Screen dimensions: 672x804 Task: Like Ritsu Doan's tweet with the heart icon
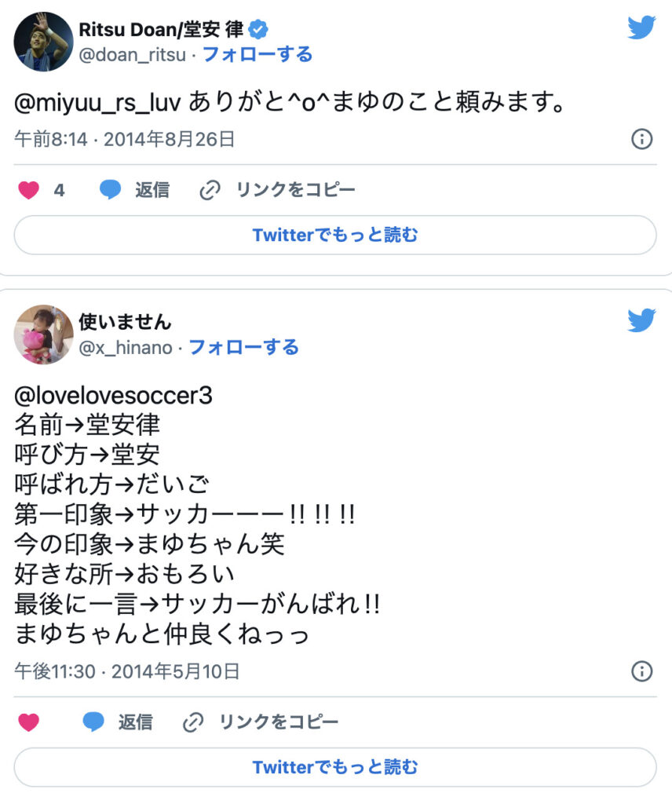click(x=29, y=190)
